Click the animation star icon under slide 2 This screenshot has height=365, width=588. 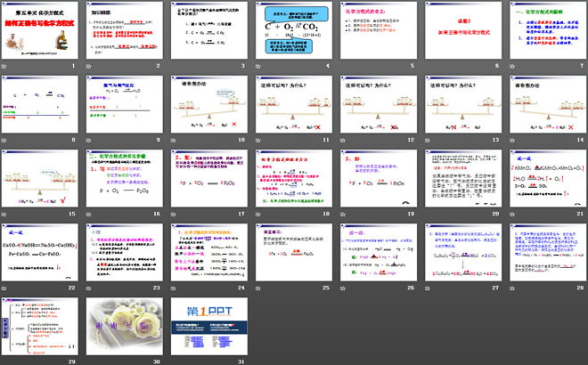(x=89, y=67)
